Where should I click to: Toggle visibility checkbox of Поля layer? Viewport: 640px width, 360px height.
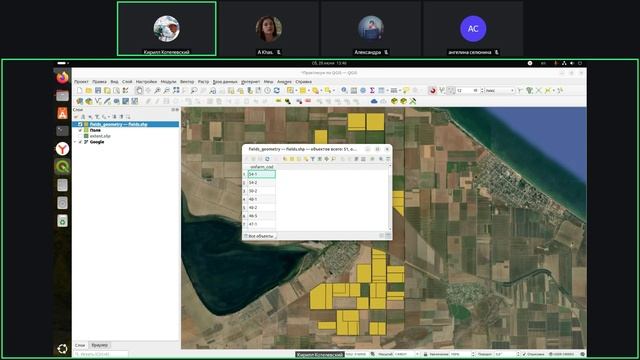coord(80,130)
